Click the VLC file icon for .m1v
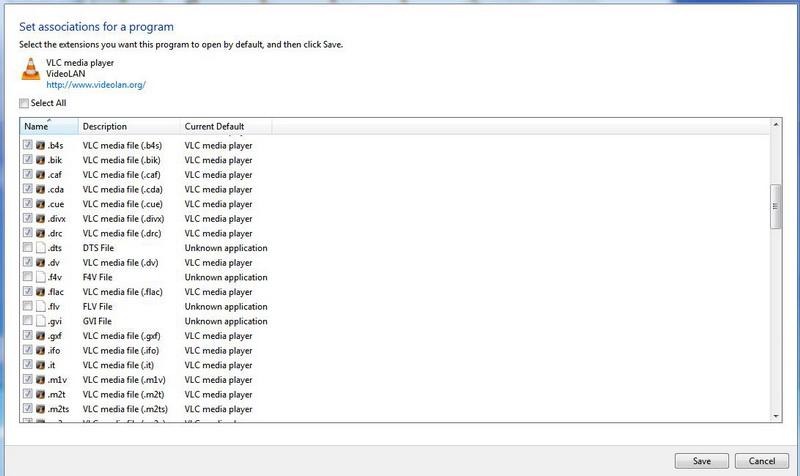Image resolution: width=800 pixels, height=476 pixels. click(40, 380)
